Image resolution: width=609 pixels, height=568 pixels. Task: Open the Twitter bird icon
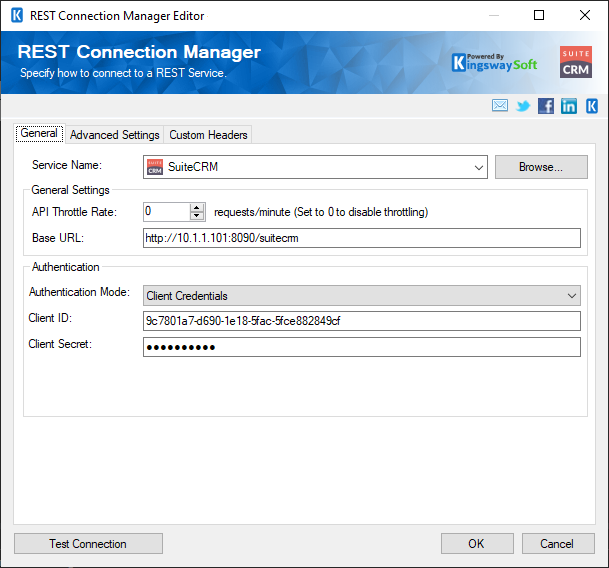pos(523,106)
